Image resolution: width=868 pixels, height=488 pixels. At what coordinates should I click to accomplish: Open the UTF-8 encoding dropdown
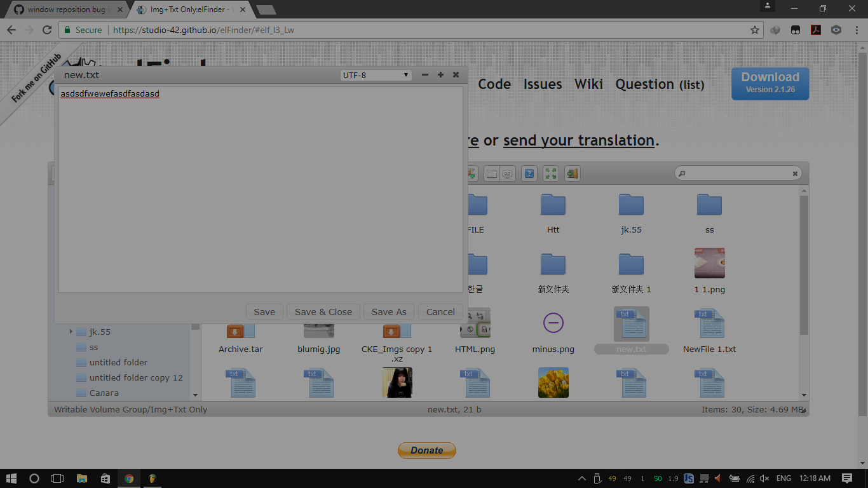(376, 75)
